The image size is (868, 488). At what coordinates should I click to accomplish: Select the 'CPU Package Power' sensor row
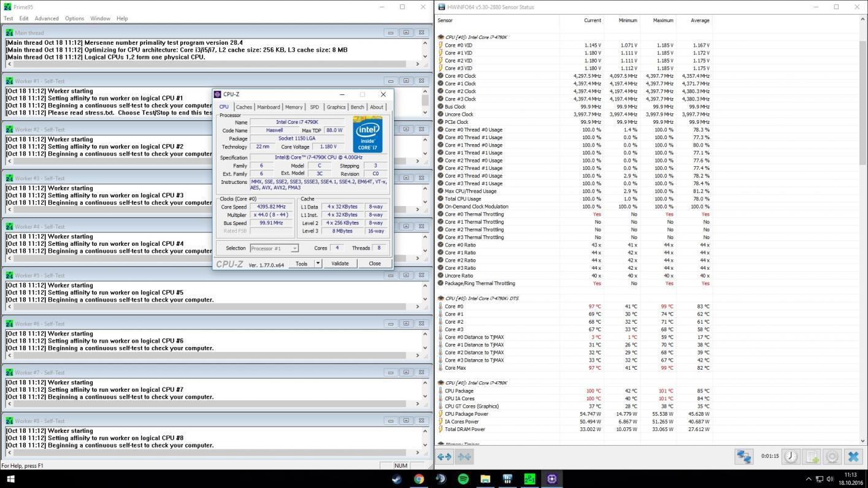pyautogui.click(x=574, y=414)
